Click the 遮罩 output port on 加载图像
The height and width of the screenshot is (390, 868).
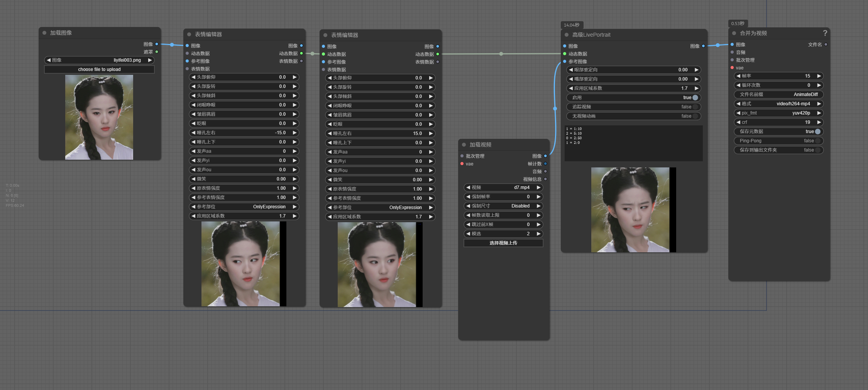157,52
